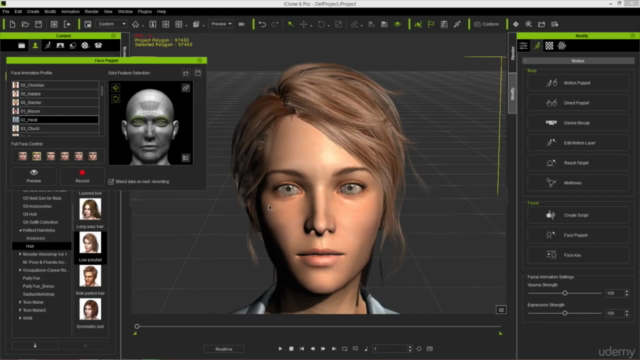Viewport: 640px width, 360px height.
Task: Expand the Monster Workshop Vol 1 folder
Action: 20,254
